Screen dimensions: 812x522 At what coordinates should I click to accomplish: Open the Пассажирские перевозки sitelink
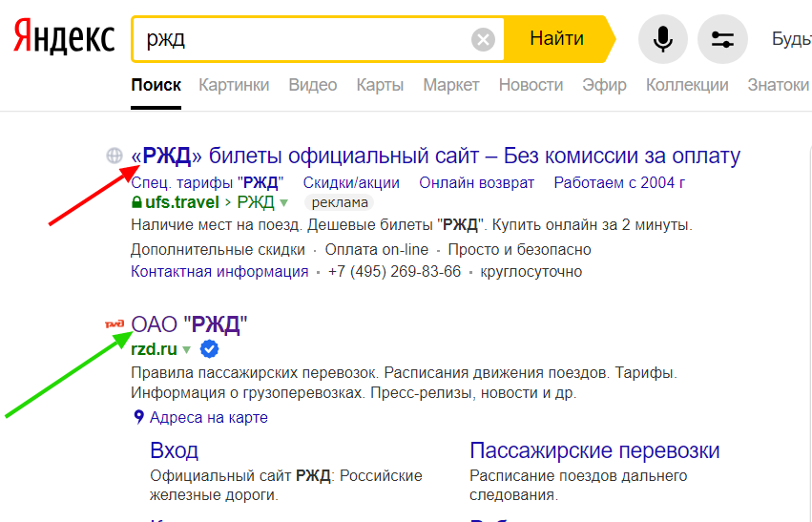(594, 450)
